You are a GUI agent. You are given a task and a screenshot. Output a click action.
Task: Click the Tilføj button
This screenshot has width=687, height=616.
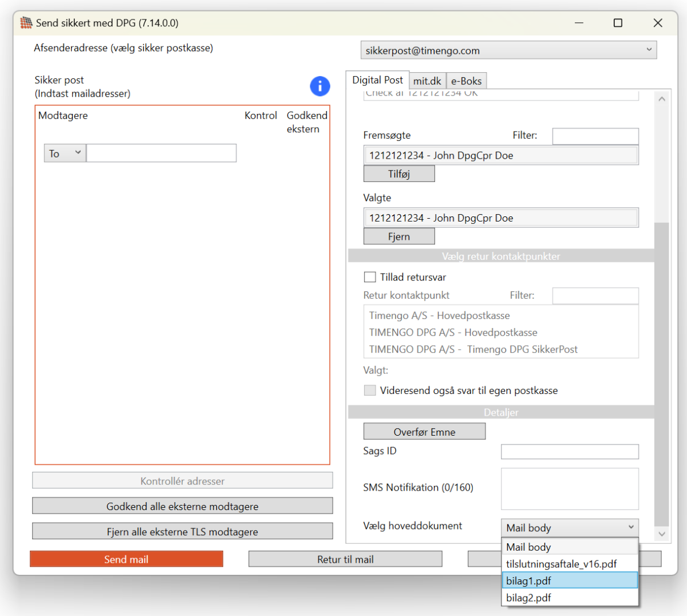coord(399,174)
